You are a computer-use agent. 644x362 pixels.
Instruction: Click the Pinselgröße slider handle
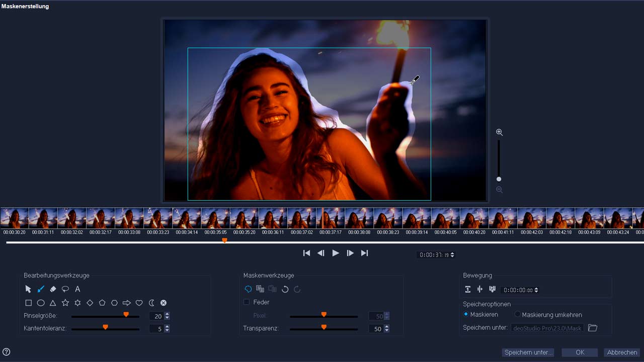pos(126,315)
